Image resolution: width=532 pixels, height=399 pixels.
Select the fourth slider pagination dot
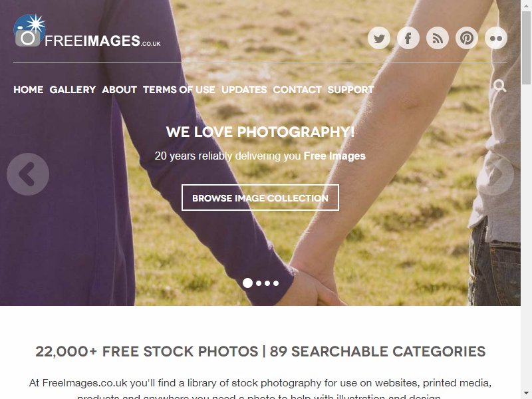coord(276,283)
